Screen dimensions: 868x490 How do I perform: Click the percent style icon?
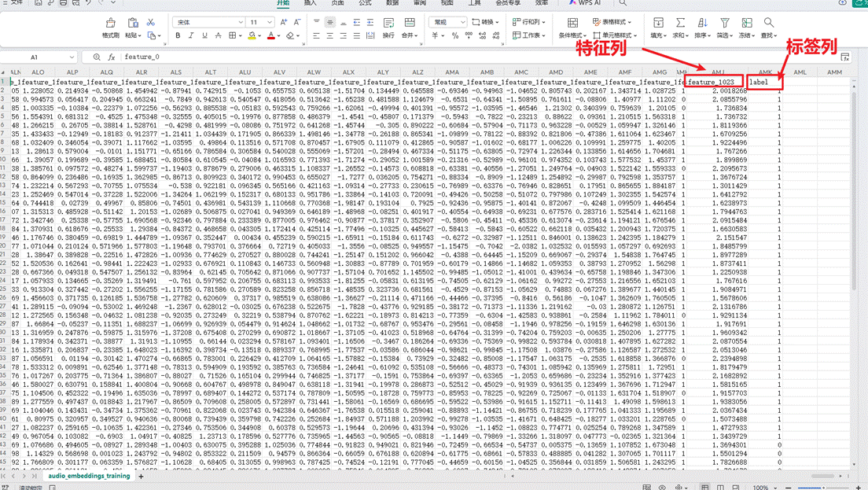tap(455, 35)
